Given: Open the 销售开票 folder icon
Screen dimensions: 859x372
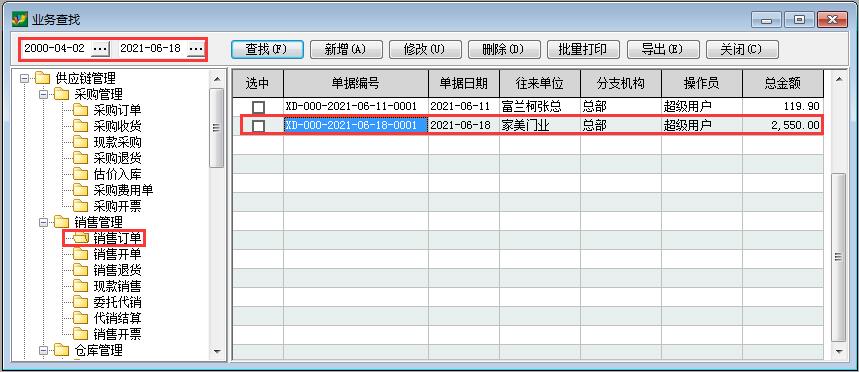Looking at the screenshot, I should coord(81,334).
